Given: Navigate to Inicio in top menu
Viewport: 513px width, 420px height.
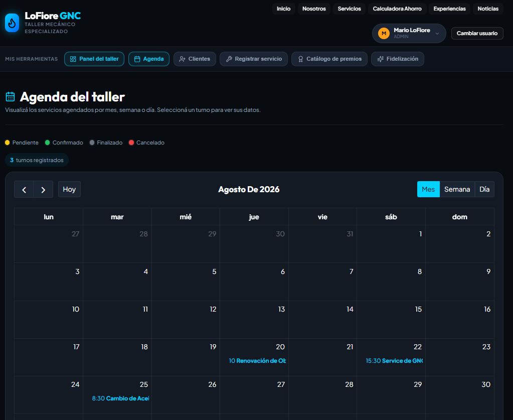Looking at the screenshot, I should 284,9.
